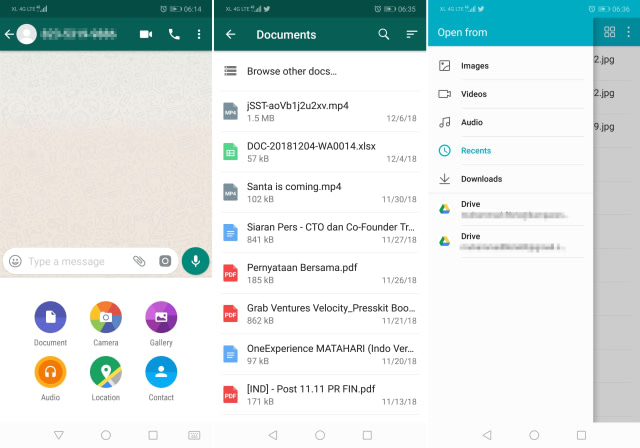Open chat overflow menu (three dots)

point(199,34)
